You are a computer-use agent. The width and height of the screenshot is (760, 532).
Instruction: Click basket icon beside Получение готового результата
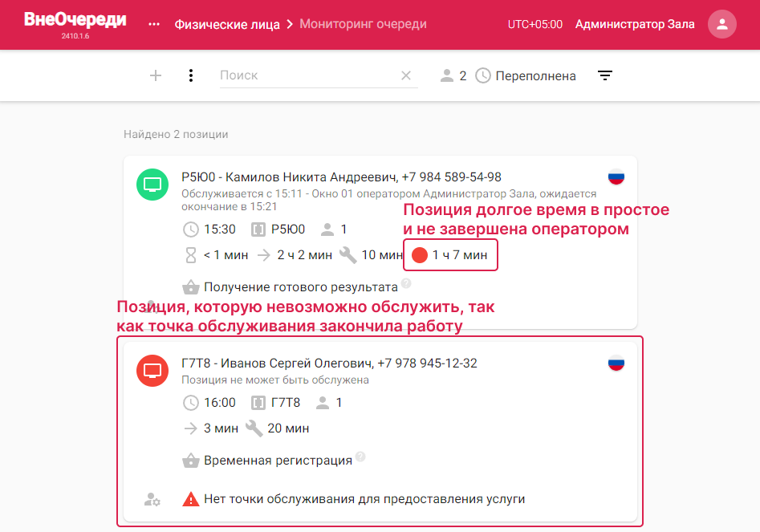(191, 286)
